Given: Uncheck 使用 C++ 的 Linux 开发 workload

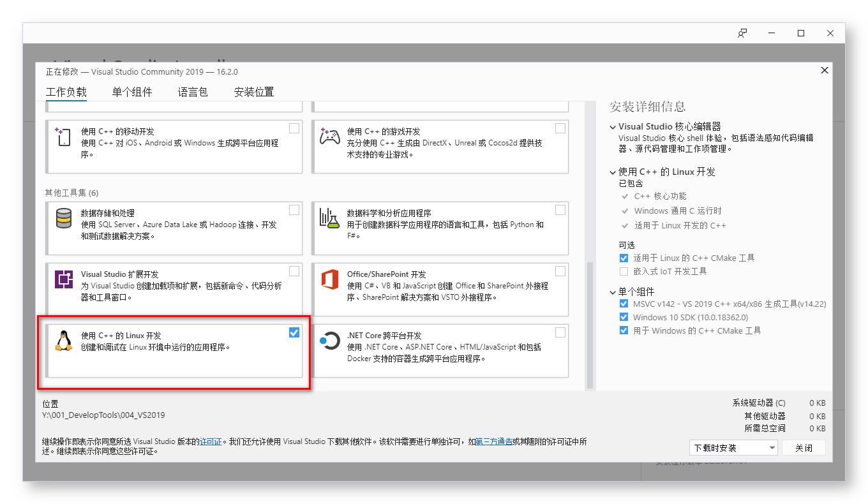Looking at the screenshot, I should (294, 332).
